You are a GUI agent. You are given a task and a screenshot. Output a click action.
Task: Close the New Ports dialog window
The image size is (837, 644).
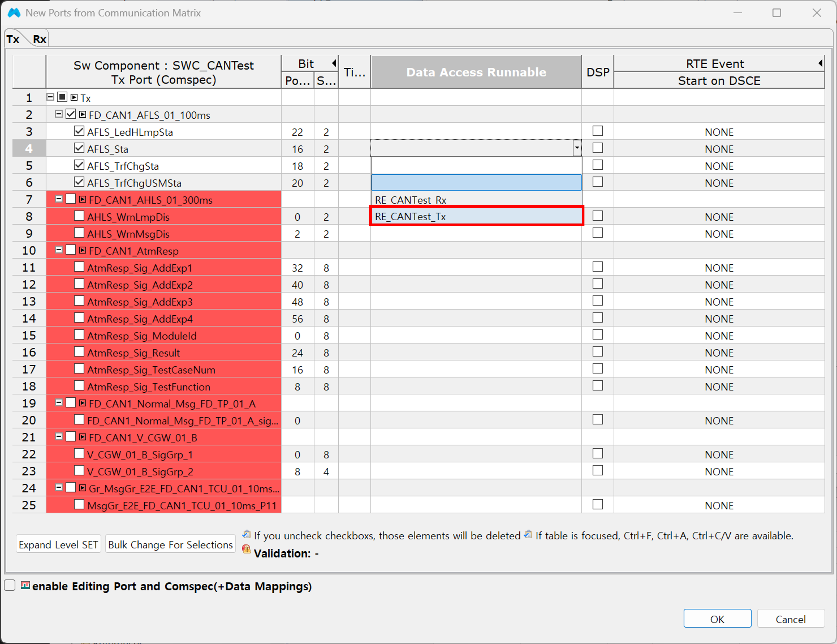pyautogui.click(x=817, y=13)
